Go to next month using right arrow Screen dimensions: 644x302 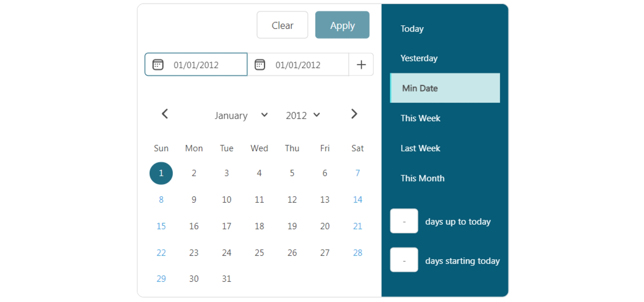coord(354,114)
